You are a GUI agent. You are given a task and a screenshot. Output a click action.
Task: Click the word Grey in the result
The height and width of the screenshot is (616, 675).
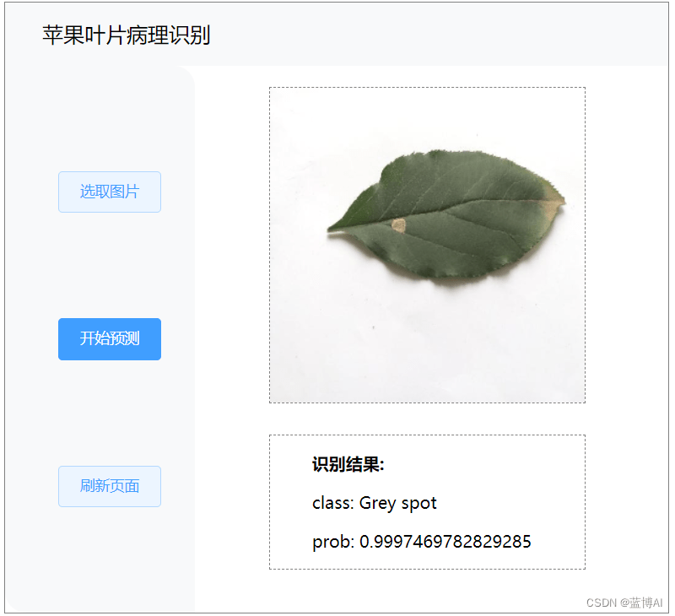377,504
